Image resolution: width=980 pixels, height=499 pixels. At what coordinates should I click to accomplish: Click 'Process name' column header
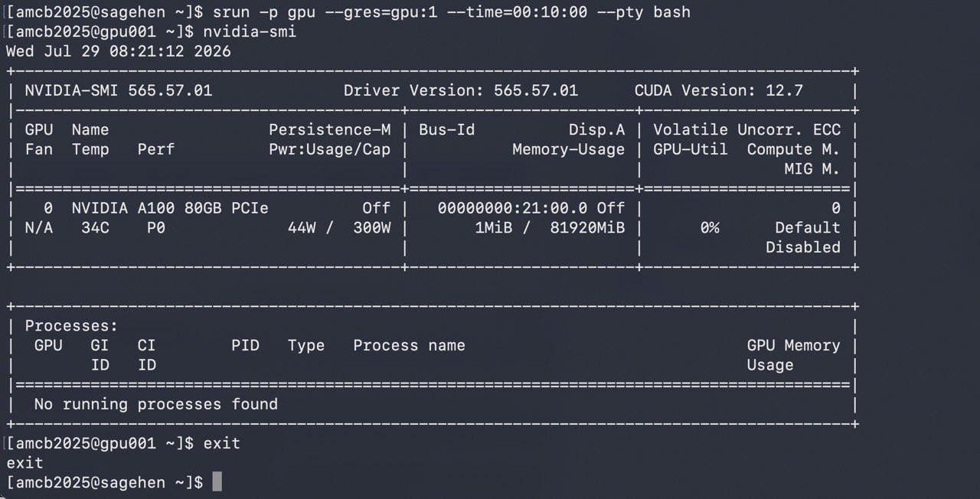[409, 346]
